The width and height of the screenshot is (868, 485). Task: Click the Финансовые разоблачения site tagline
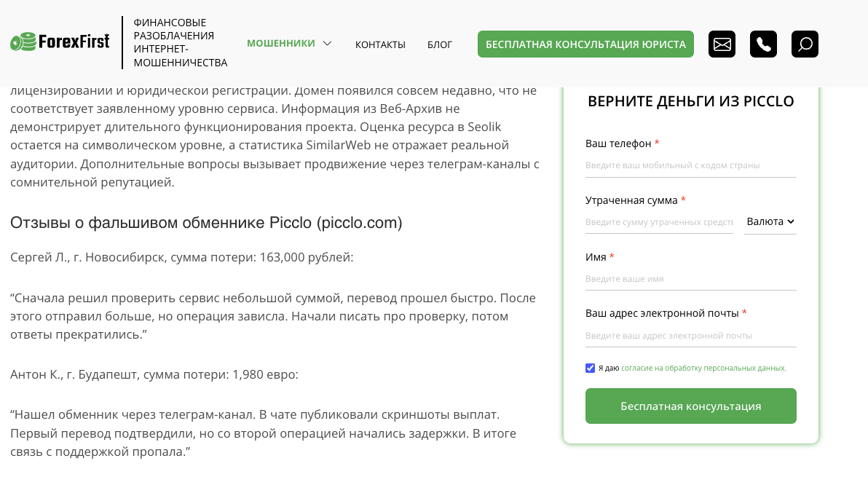tap(180, 42)
